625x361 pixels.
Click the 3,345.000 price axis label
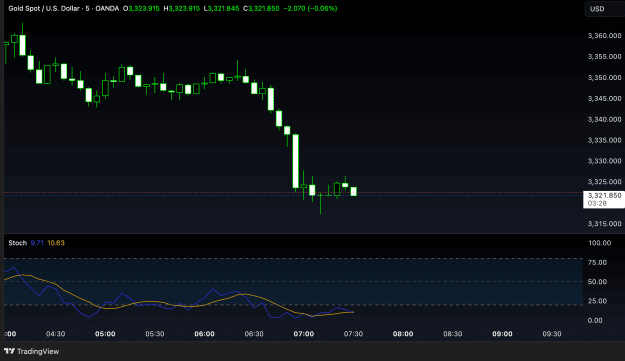pos(604,98)
